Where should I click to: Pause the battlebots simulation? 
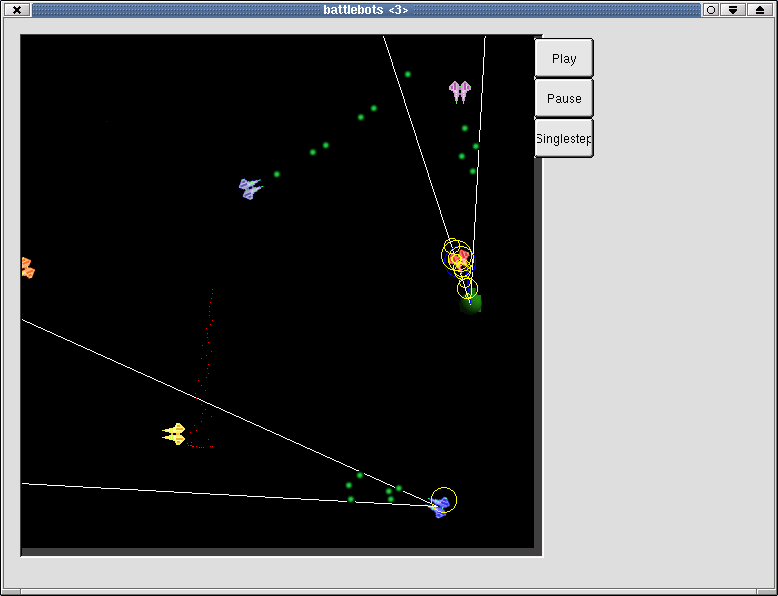click(564, 99)
